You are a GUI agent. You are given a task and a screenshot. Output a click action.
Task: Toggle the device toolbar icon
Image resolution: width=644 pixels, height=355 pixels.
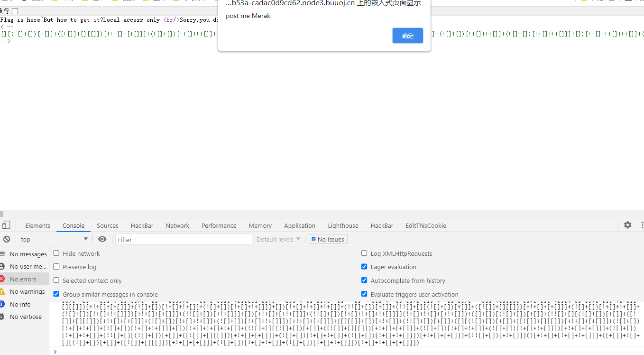click(6, 225)
